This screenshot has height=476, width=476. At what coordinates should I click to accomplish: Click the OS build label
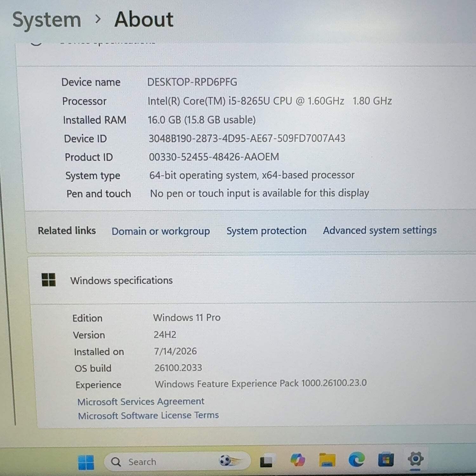click(93, 368)
